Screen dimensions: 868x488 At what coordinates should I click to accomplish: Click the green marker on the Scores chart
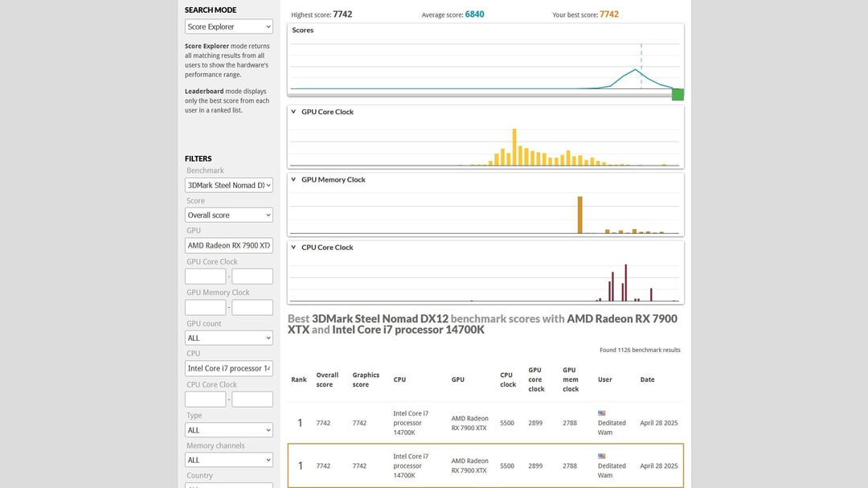(678, 94)
